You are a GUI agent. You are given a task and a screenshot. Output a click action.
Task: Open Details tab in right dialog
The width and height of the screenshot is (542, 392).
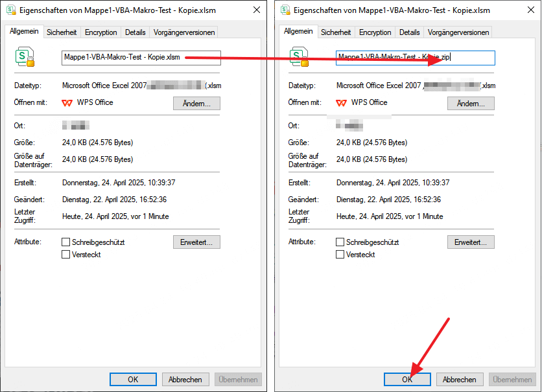coord(409,32)
